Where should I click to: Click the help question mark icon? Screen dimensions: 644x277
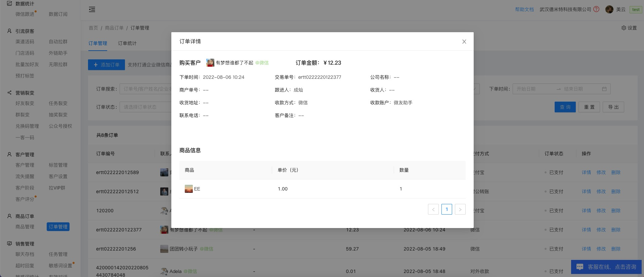[x=596, y=9]
